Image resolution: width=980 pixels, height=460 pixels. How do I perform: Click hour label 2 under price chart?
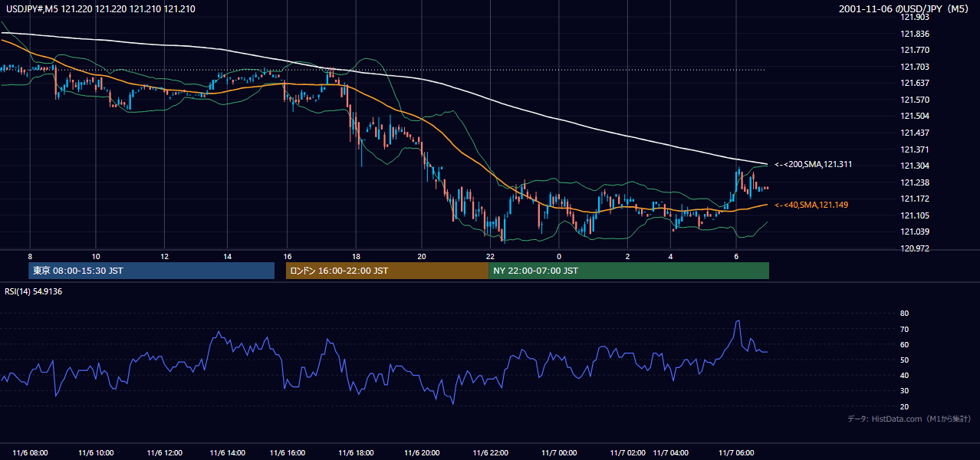pos(627,256)
